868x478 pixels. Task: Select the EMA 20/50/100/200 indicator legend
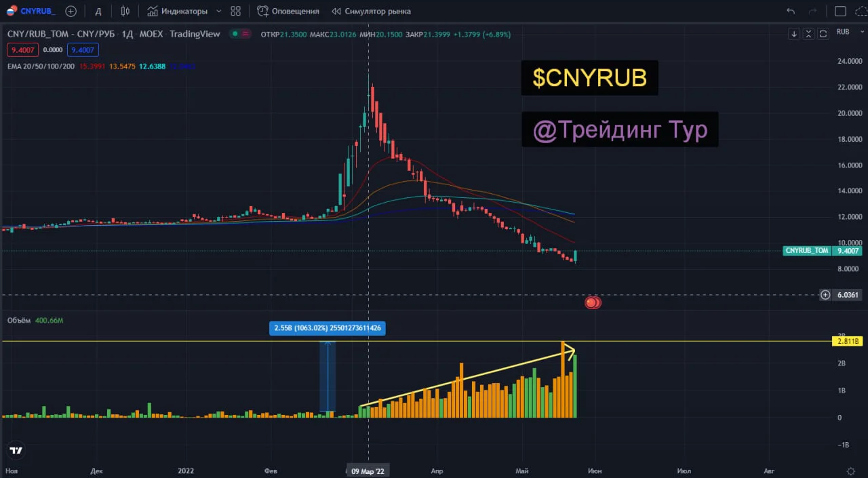pos(41,66)
